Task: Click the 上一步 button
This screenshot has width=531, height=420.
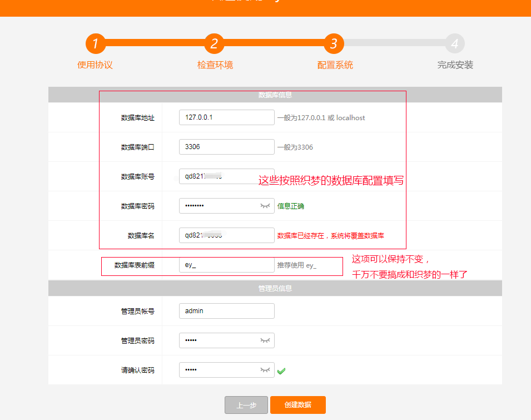Action: point(246,405)
